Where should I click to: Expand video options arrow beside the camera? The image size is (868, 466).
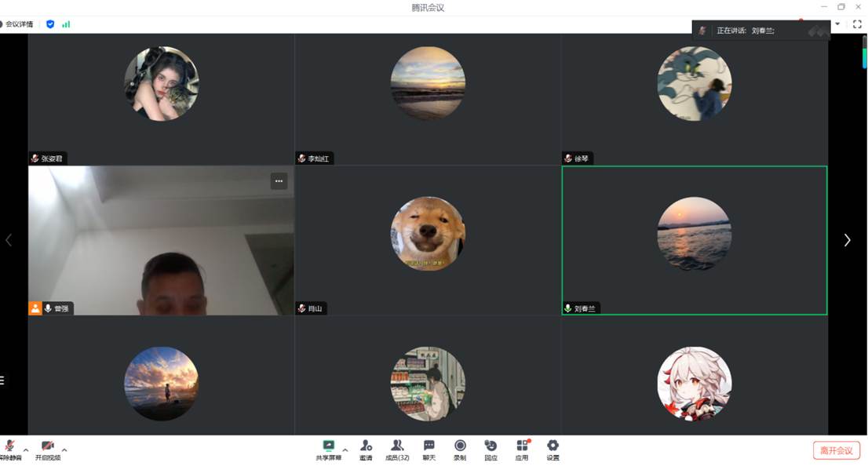pyautogui.click(x=64, y=450)
